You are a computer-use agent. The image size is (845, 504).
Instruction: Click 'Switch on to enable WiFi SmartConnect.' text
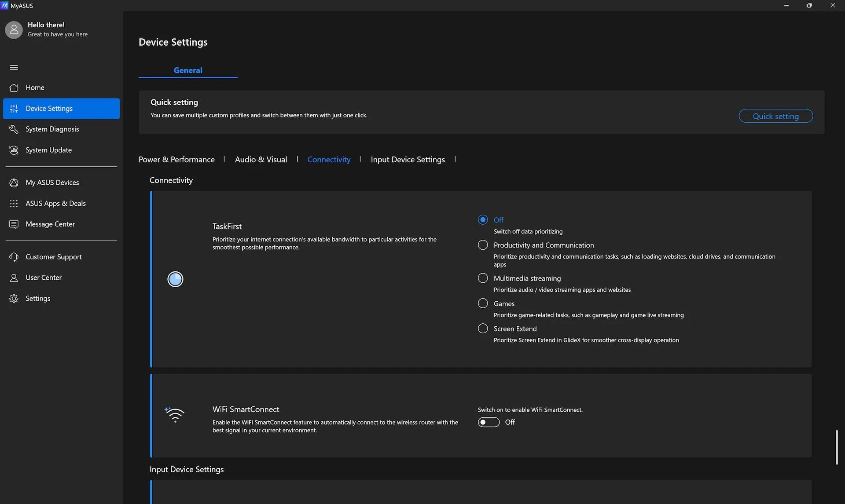click(530, 410)
